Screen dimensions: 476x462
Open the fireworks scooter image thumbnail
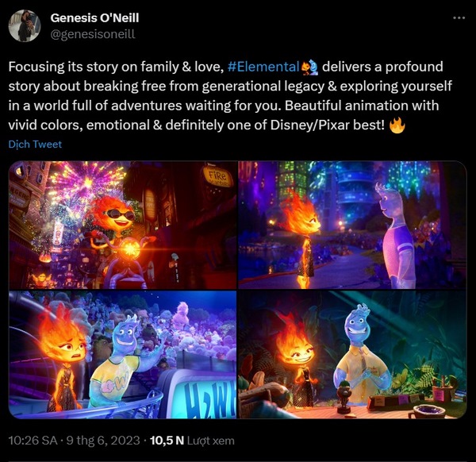pos(122,225)
